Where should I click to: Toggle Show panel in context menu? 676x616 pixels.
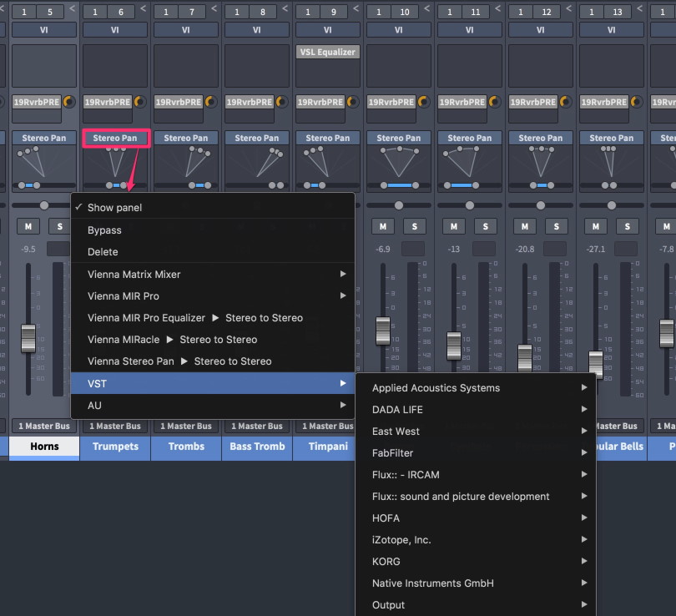[x=213, y=207]
